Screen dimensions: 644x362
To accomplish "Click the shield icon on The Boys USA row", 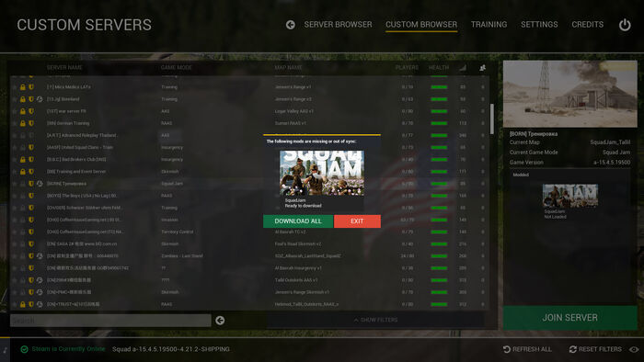I will 31,196.
